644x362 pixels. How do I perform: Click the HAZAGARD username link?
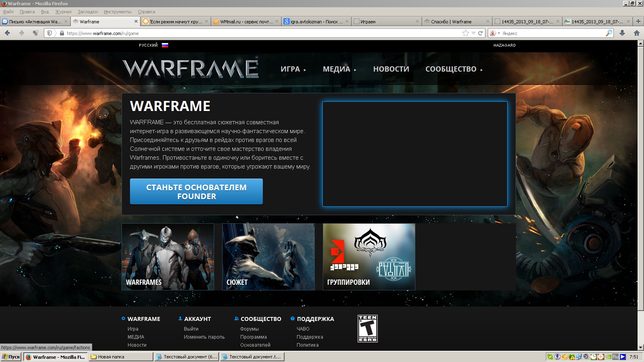(505, 45)
